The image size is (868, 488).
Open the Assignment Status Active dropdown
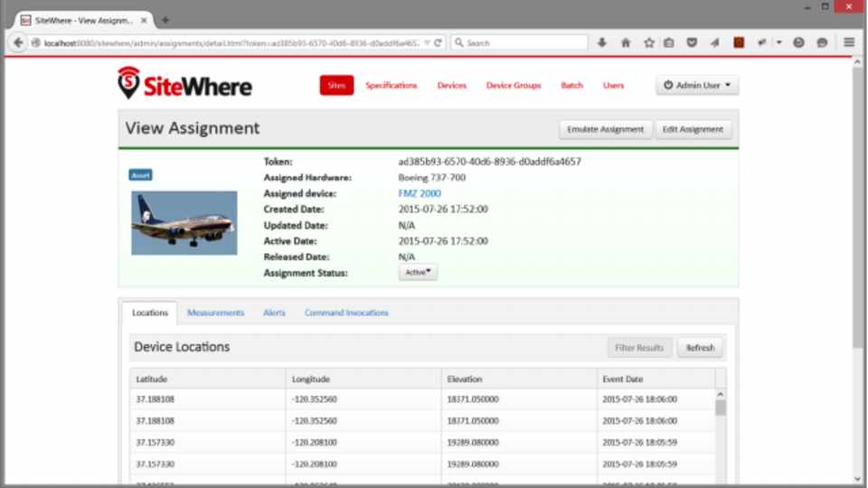tap(418, 272)
